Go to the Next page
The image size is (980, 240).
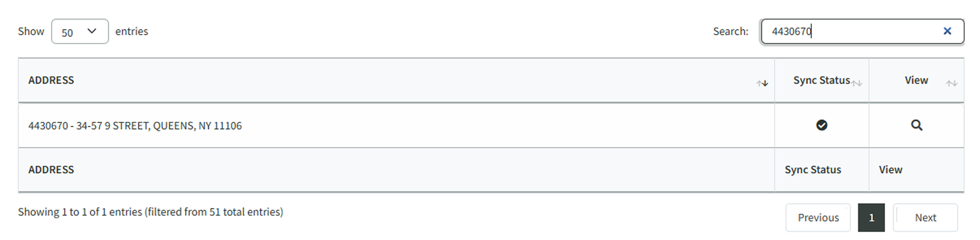pos(925,218)
